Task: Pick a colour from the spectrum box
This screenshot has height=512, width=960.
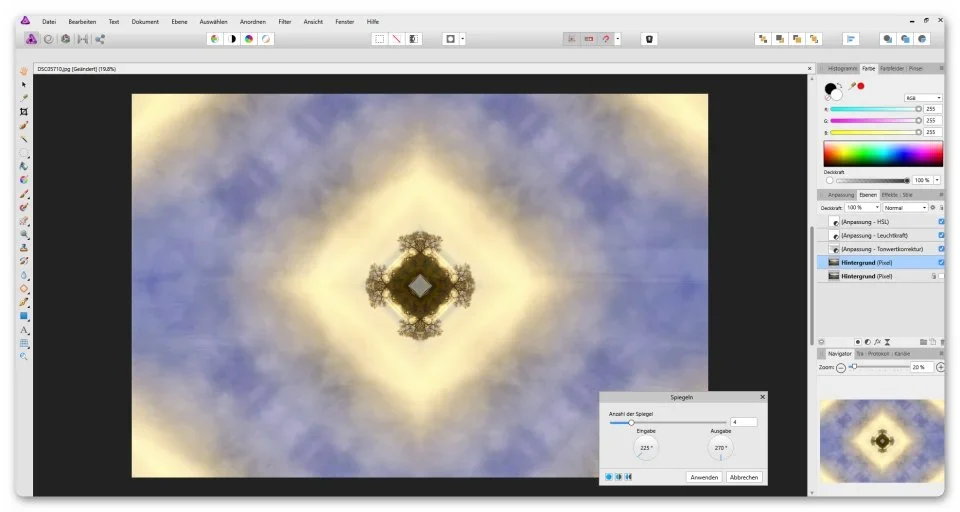Action: click(883, 154)
